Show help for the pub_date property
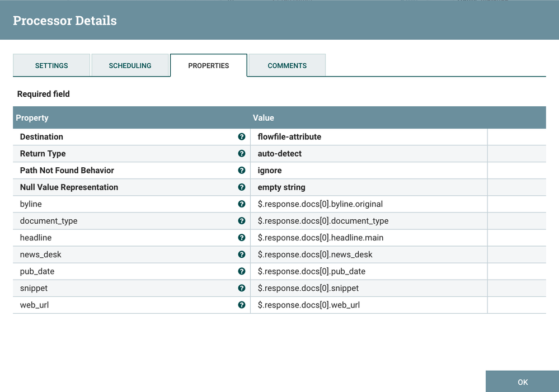The height and width of the screenshot is (392, 559). tap(242, 271)
